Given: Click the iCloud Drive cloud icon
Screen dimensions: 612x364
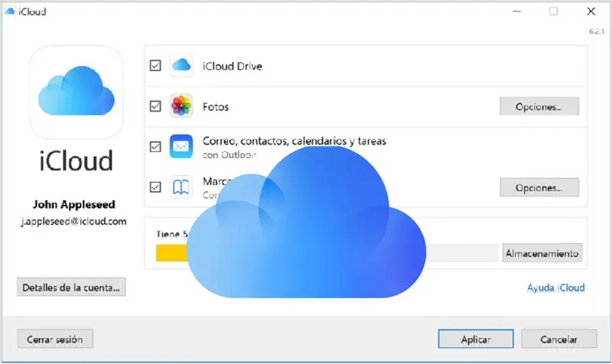Looking at the screenshot, I should click(x=181, y=65).
